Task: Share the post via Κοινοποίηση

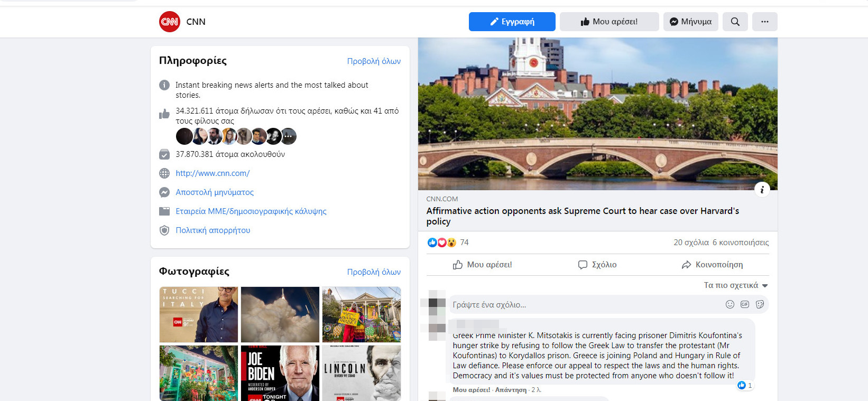Action: tap(712, 265)
